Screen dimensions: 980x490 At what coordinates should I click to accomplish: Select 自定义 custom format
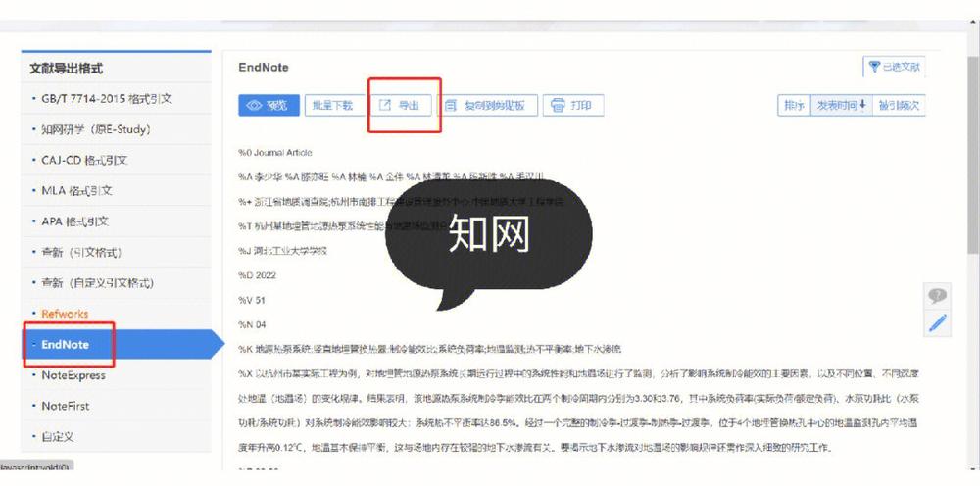[x=117, y=436]
